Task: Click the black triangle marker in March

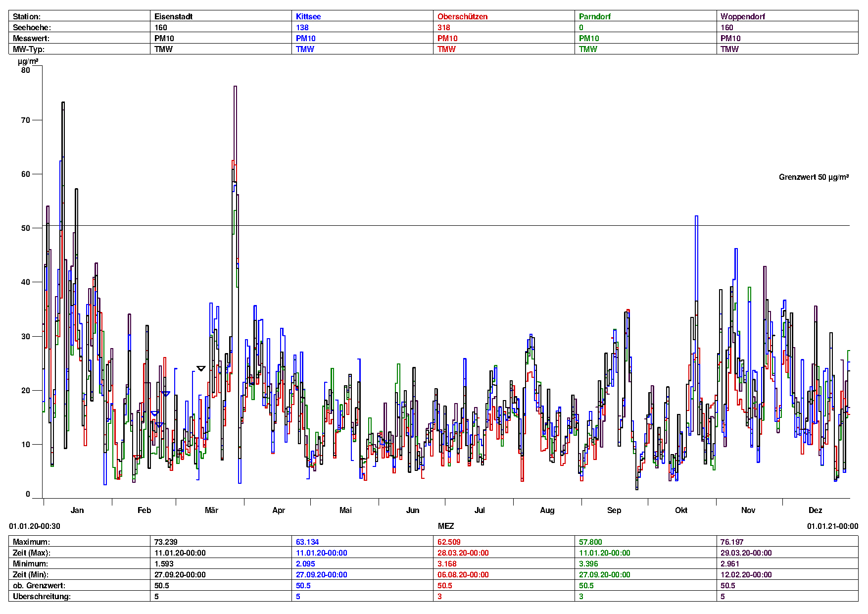Action: click(x=201, y=368)
